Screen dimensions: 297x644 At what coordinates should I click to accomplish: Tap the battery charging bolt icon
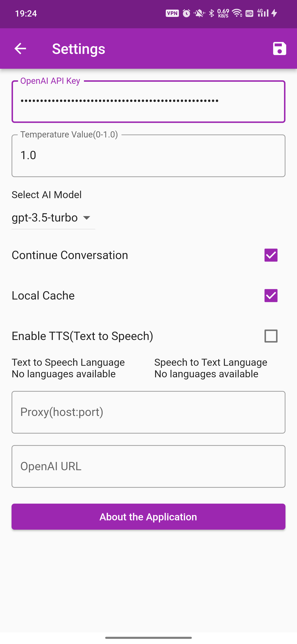[x=274, y=13]
